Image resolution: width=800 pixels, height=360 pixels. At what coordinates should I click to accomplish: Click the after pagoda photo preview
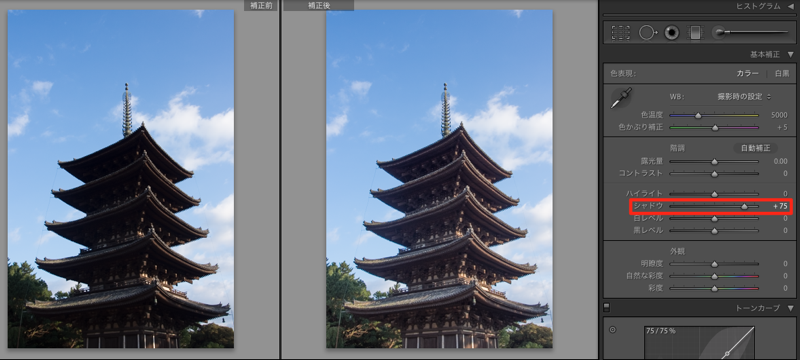[x=439, y=179]
